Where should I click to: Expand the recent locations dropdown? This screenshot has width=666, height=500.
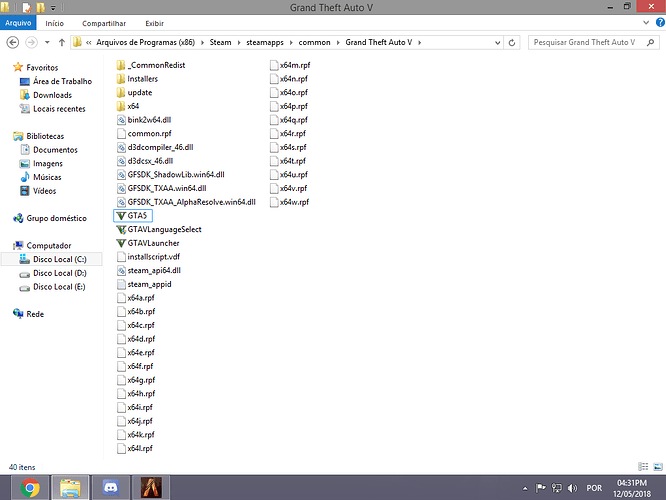click(x=47, y=42)
